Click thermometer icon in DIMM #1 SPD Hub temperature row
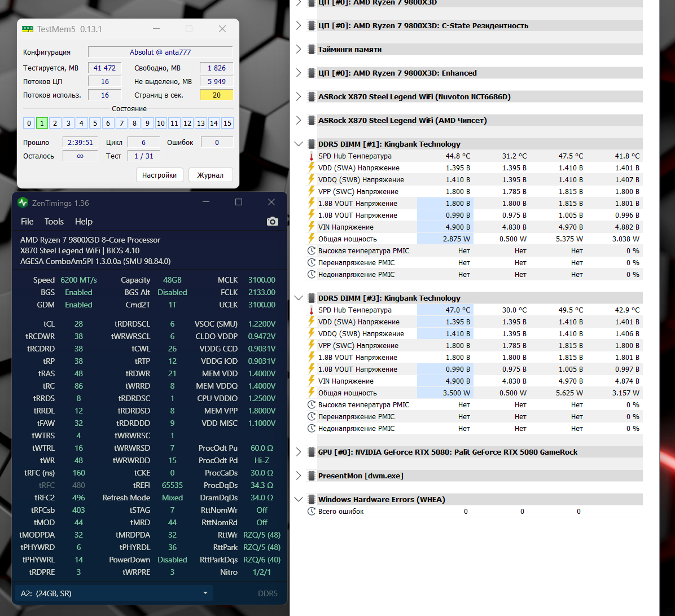 [311, 156]
